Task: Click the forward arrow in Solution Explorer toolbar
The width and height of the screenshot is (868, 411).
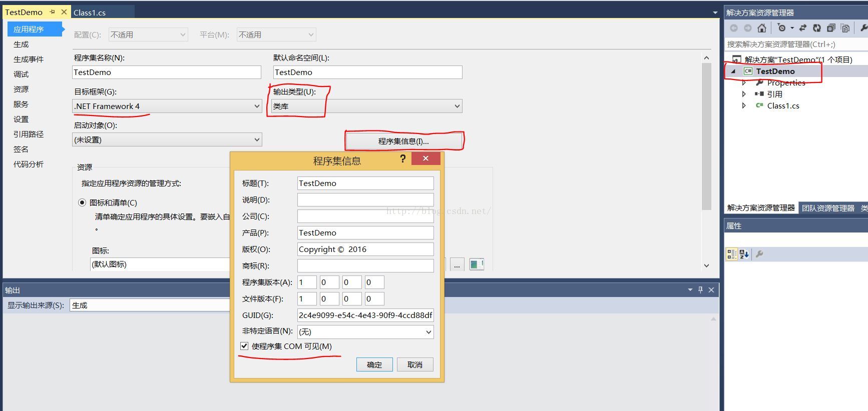Action: click(747, 28)
